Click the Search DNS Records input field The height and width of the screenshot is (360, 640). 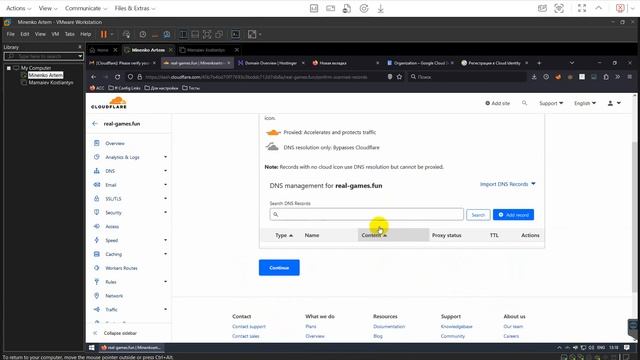pyautogui.click(x=367, y=214)
